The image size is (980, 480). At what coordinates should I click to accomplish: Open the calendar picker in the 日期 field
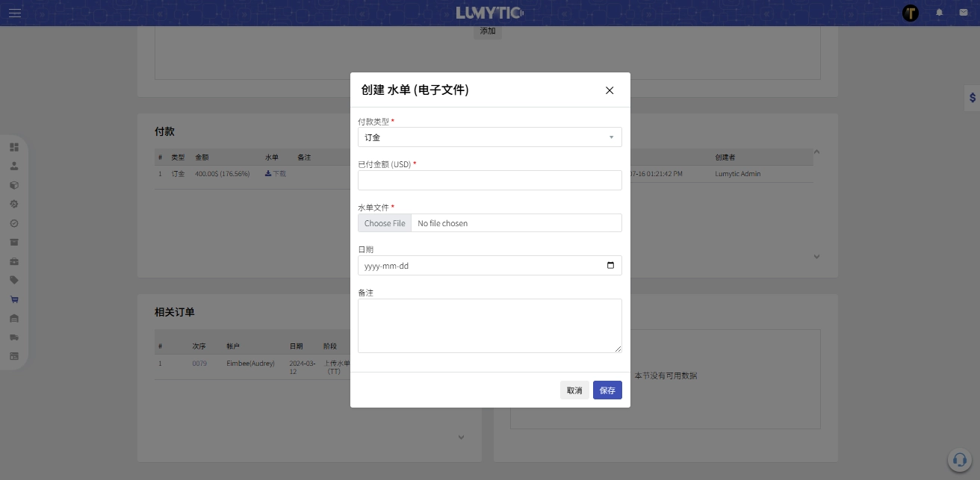[610, 266]
